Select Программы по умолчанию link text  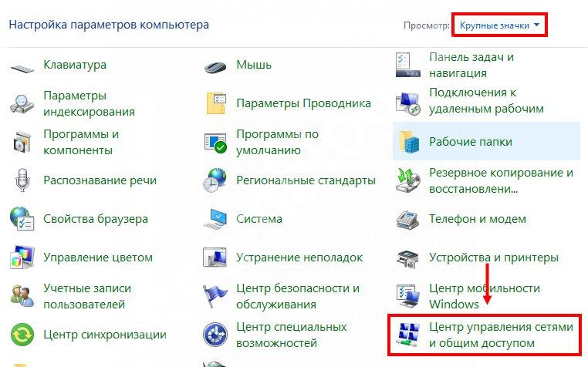[278, 142]
